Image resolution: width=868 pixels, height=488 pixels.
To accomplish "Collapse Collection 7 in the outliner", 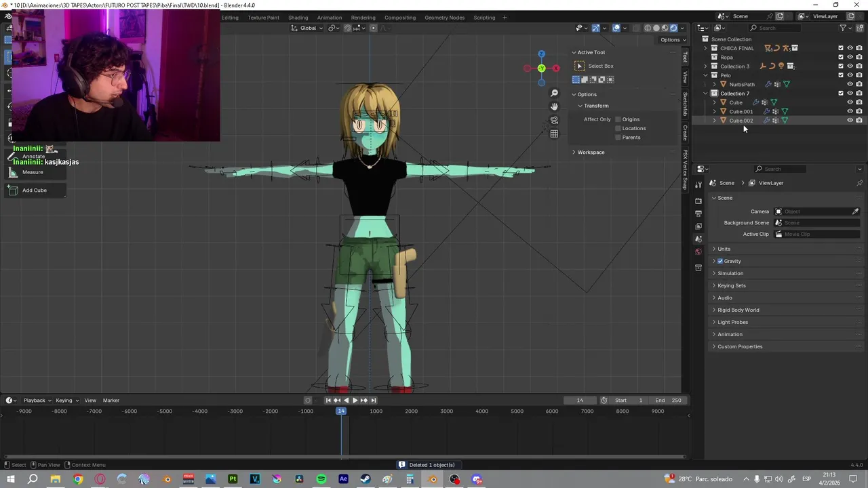I will (x=705, y=94).
